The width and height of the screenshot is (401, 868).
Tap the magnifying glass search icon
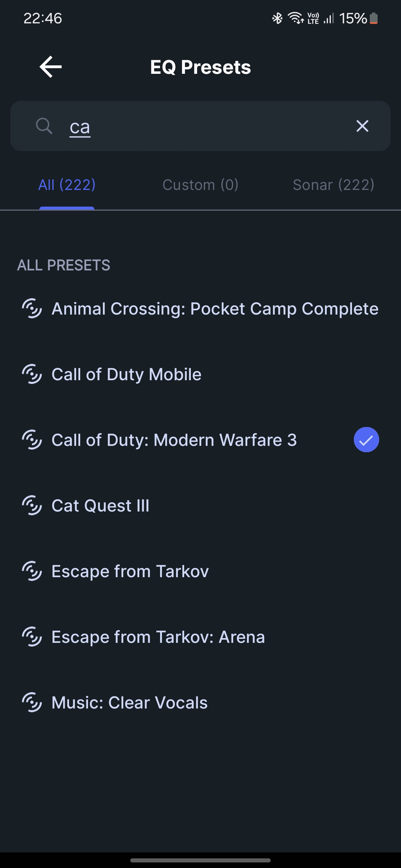pos(44,126)
